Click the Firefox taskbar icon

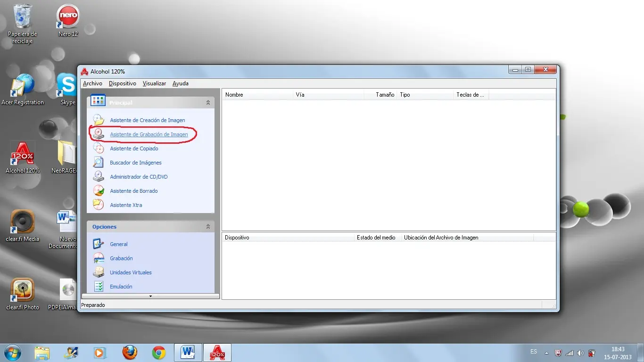point(130,353)
